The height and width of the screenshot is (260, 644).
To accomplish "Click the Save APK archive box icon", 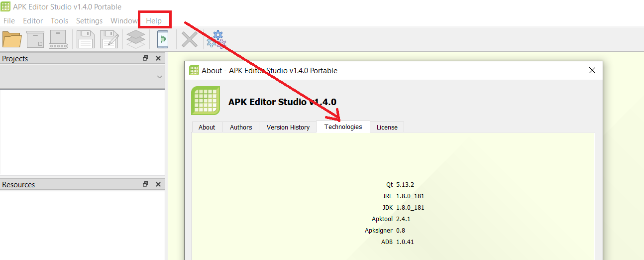I will point(35,39).
